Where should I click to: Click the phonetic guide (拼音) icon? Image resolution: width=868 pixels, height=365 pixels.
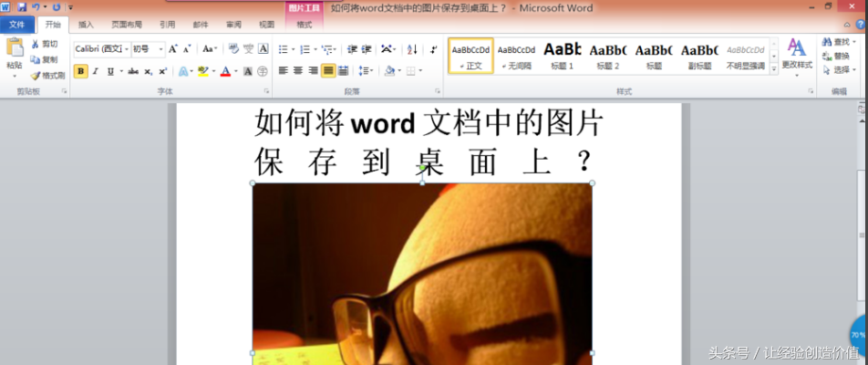249,48
